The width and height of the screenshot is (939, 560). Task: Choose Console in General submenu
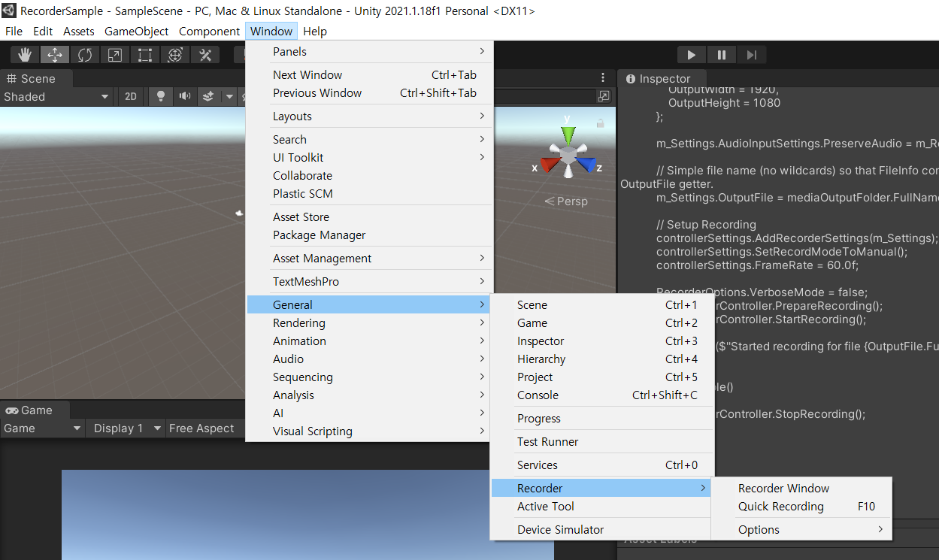[x=601, y=395]
